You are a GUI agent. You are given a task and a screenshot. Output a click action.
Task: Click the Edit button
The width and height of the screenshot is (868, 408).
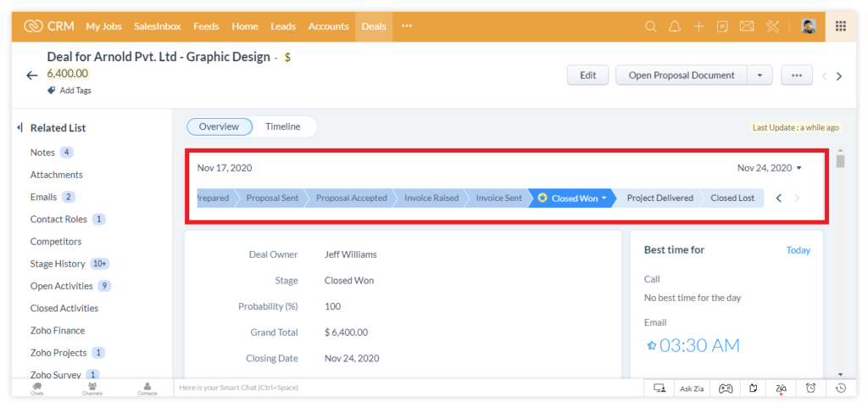point(587,75)
